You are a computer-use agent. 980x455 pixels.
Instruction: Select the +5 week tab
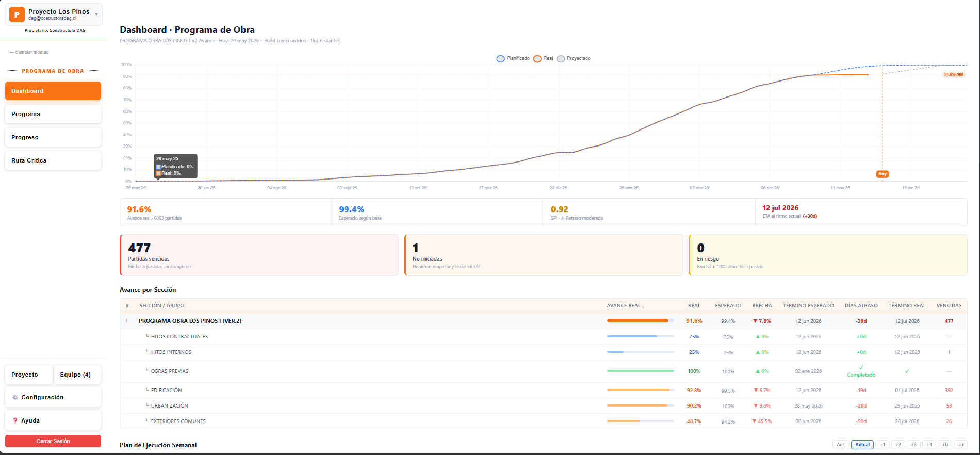click(x=945, y=445)
